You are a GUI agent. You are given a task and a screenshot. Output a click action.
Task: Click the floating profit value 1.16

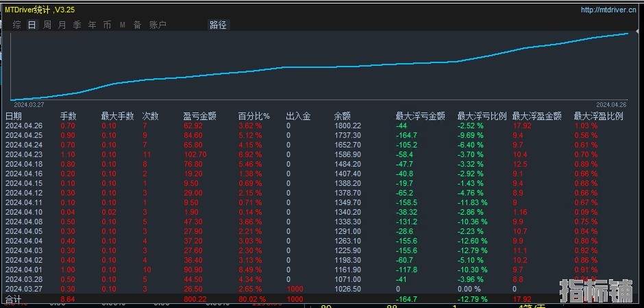(x=519, y=212)
